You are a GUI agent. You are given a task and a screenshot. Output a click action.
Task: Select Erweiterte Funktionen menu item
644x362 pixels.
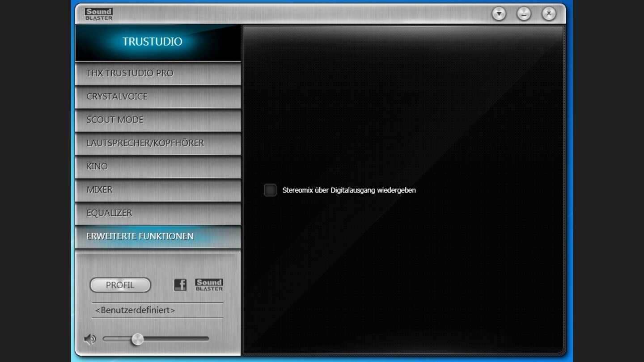pyautogui.click(x=158, y=236)
